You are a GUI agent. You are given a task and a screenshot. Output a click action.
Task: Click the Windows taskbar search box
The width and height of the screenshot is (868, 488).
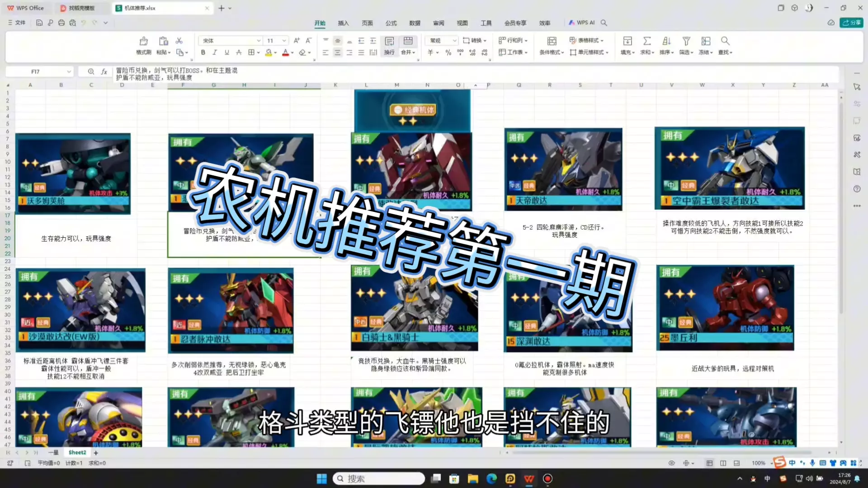coord(379,479)
